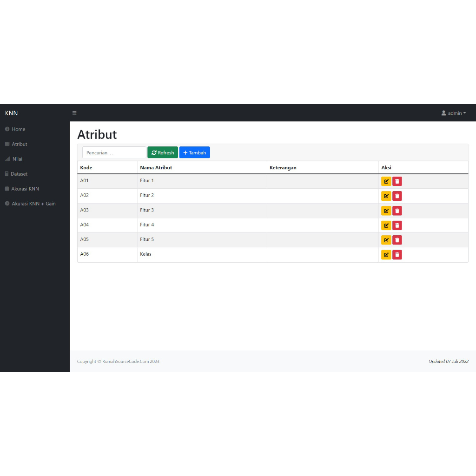Image resolution: width=476 pixels, height=476 pixels.
Task: Delete the A03 Fitur 3 row
Action: tap(397, 211)
